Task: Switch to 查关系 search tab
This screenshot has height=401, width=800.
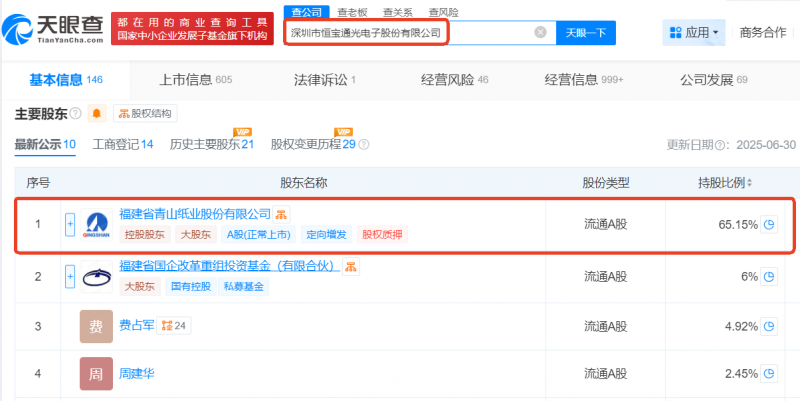Action: click(x=398, y=12)
